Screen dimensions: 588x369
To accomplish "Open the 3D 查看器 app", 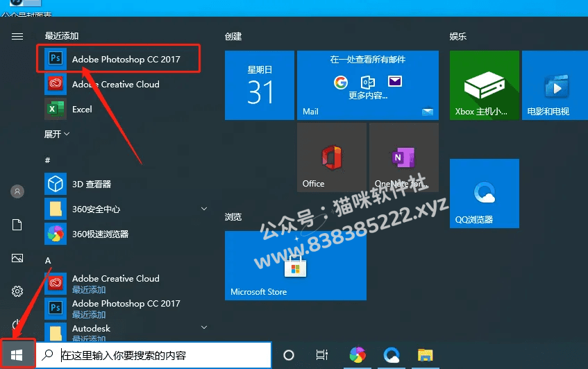I will click(126, 184).
